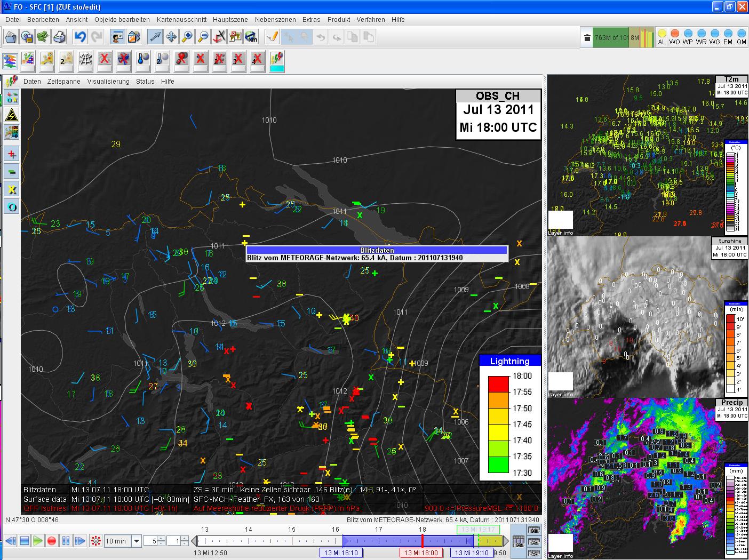Select the zoom-out magnifier tool
The height and width of the screenshot is (560, 749).
pyautogui.click(x=203, y=37)
